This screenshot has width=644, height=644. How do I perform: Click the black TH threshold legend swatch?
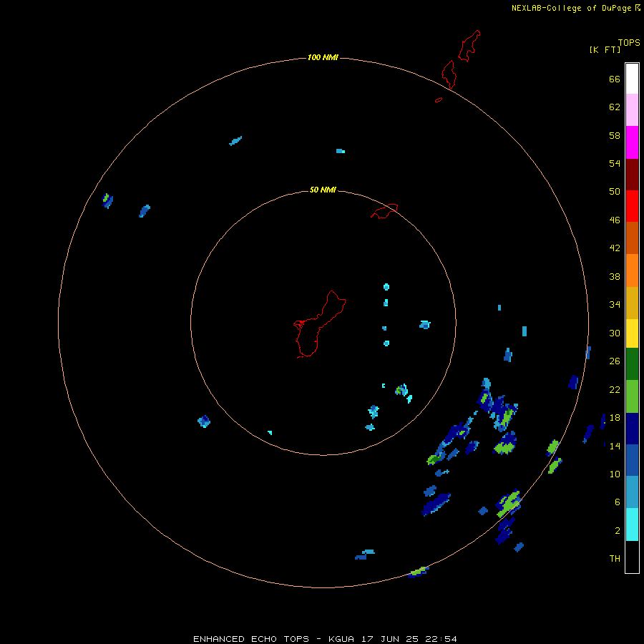click(x=632, y=557)
